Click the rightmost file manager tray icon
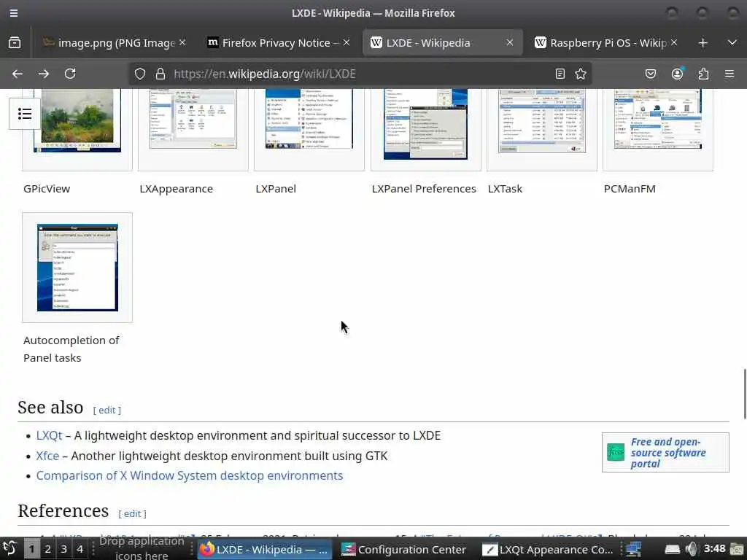This screenshot has height=560, width=747. click(x=737, y=549)
